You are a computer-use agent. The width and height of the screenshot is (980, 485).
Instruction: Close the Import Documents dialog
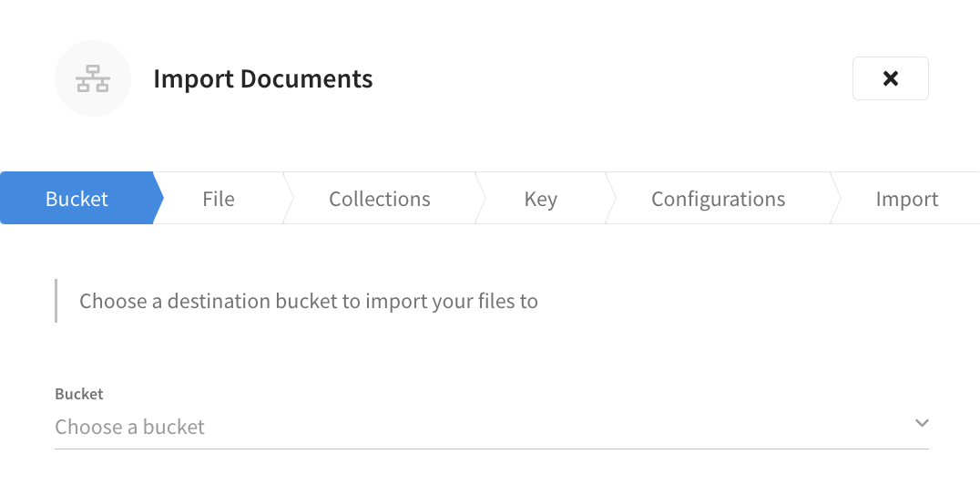click(x=890, y=78)
